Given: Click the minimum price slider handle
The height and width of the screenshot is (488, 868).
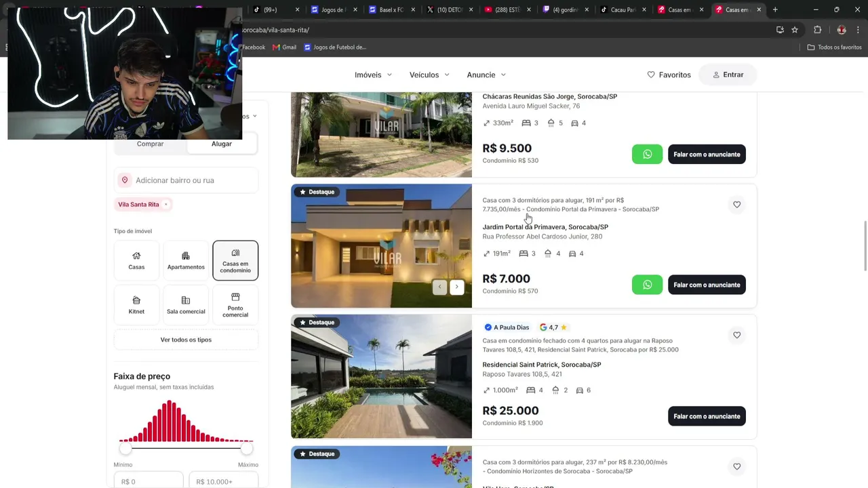Looking at the screenshot, I should coord(125,449).
